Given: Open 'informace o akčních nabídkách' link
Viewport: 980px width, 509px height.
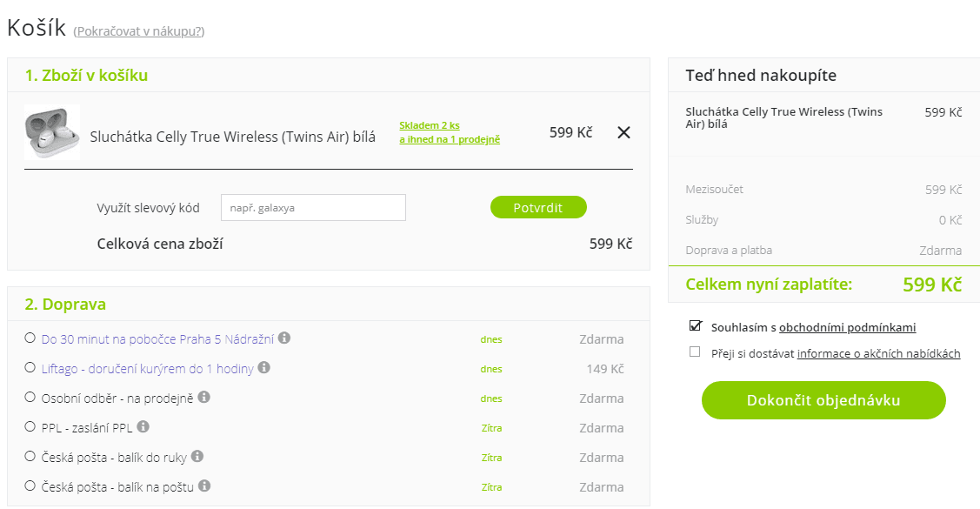Looking at the screenshot, I should coord(879,353).
